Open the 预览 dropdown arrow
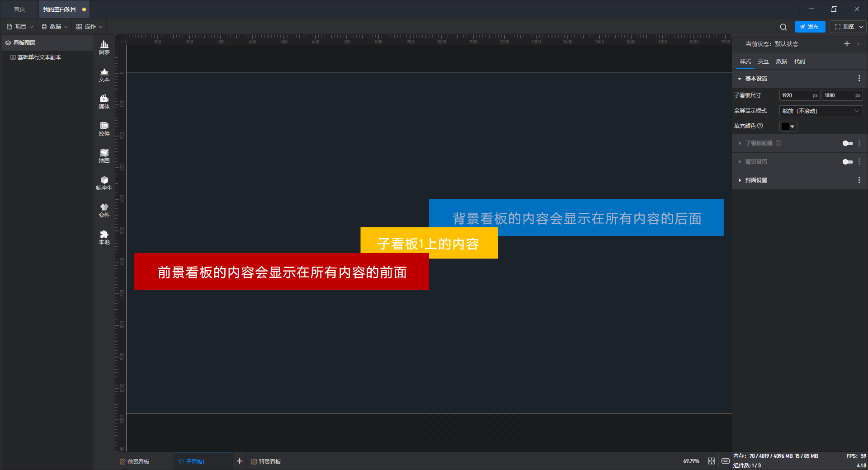 click(861, 27)
